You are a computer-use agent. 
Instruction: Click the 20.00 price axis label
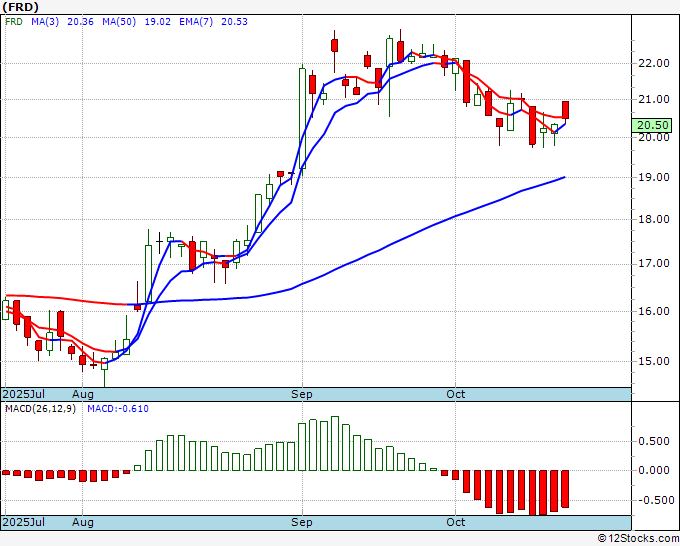click(x=654, y=137)
